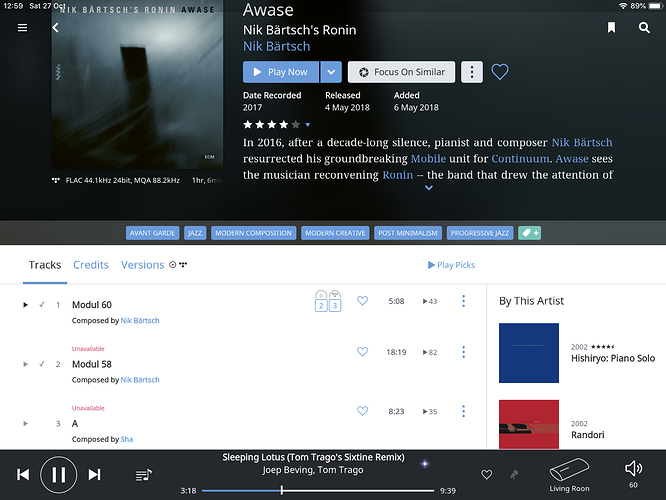This screenshot has height=500, width=666.
Task: Set album rating to five stars
Action: (296, 124)
